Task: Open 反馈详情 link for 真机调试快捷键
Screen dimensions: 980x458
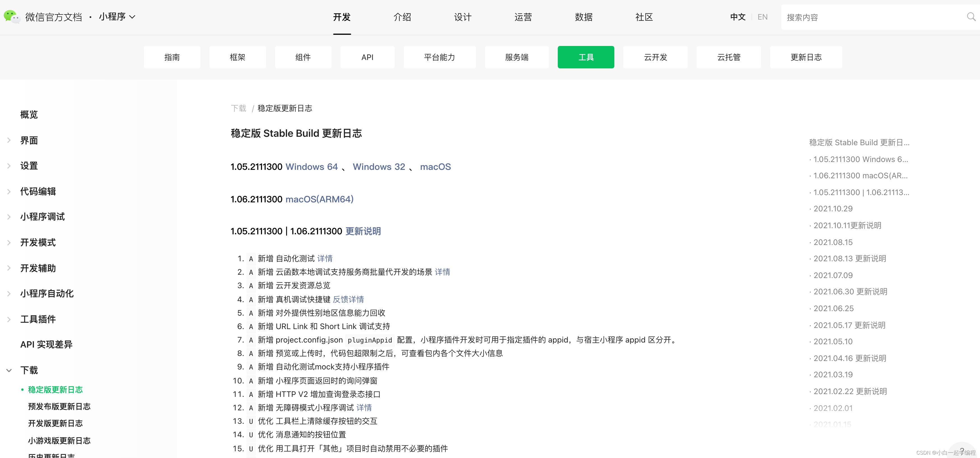Action: click(x=348, y=299)
